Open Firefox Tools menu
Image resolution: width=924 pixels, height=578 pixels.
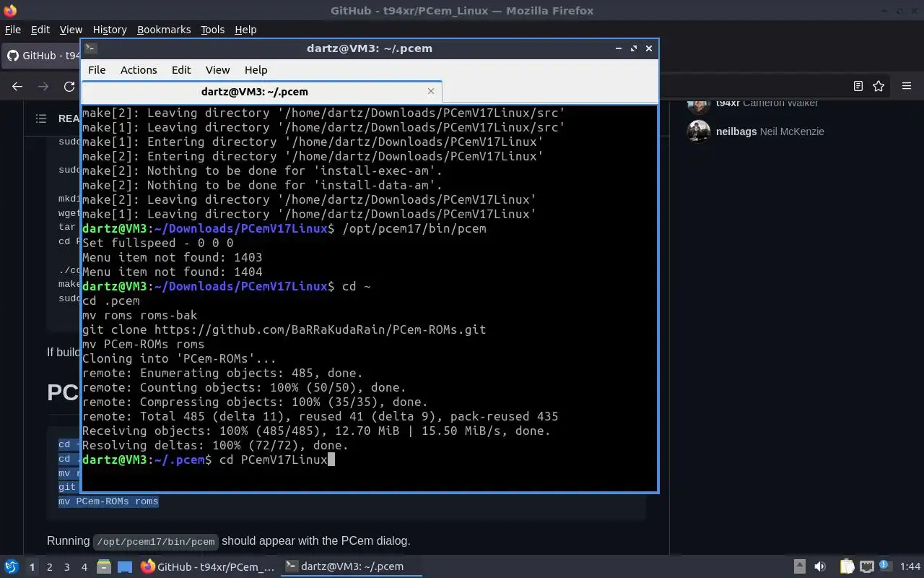pos(212,30)
